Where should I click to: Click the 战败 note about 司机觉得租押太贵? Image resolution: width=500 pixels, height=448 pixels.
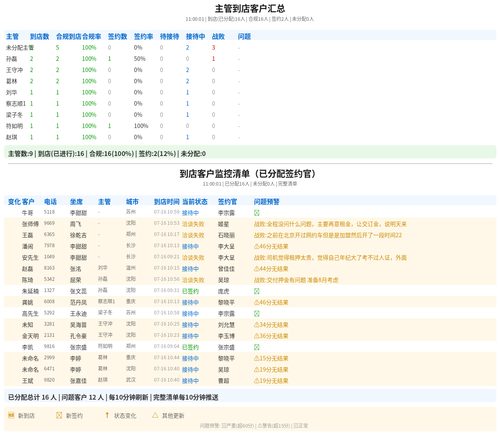(330, 258)
